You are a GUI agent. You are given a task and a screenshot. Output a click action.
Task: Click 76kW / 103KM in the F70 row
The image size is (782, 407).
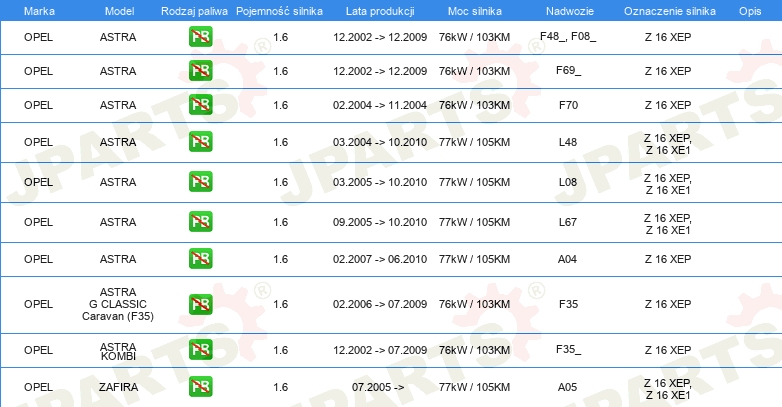[474, 105]
